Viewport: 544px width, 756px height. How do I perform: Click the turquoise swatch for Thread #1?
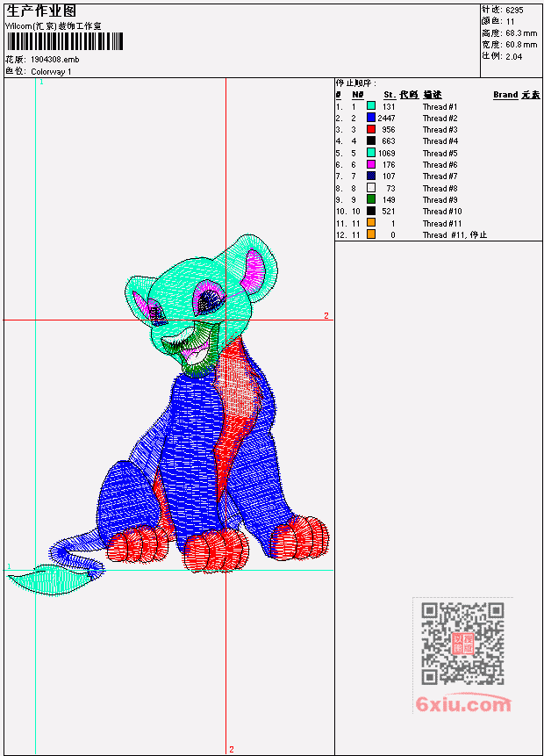point(371,106)
